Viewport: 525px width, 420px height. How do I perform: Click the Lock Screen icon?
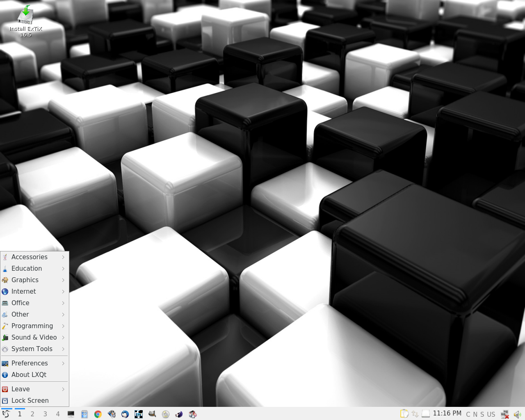5,401
